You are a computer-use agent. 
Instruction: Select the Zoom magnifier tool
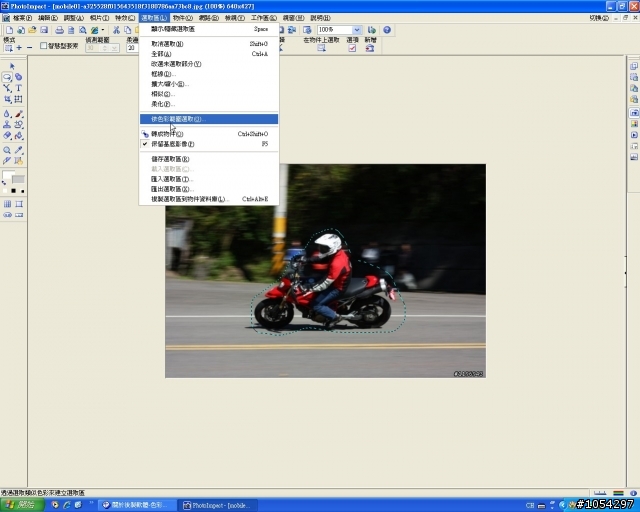[x=7, y=150]
